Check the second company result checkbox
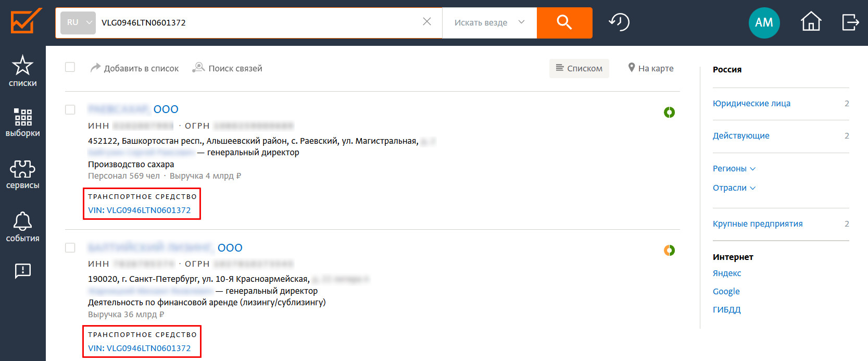The height and width of the screenshot is (361, 868). (x=70, y=247)
